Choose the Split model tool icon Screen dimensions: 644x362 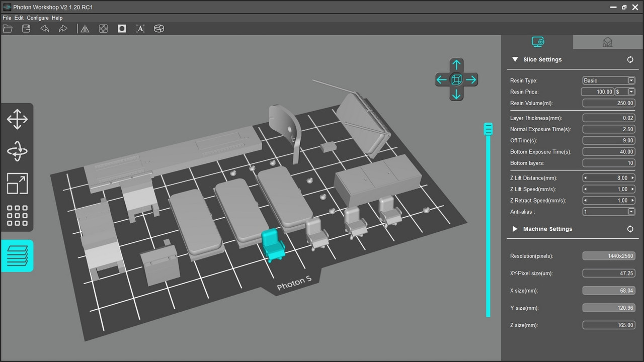159,29
